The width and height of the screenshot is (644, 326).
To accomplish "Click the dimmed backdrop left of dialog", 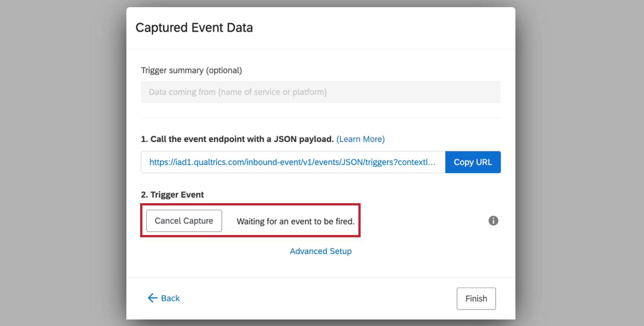I will [x=63, y=163].
